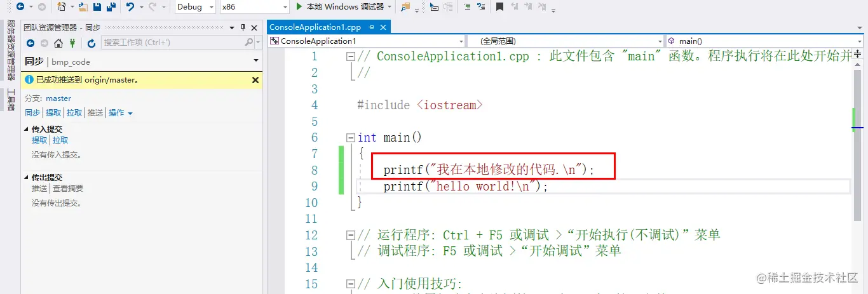Undo the last edit with the Undo arrow

coord(130,6)
